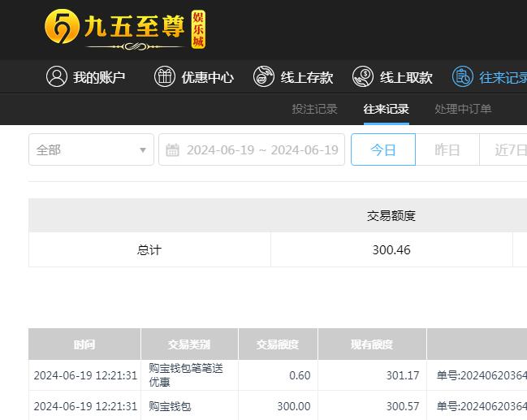Click the time cell in 0.60 row
This screenshot has width=527, height=420.
click(x=85, y=375)
